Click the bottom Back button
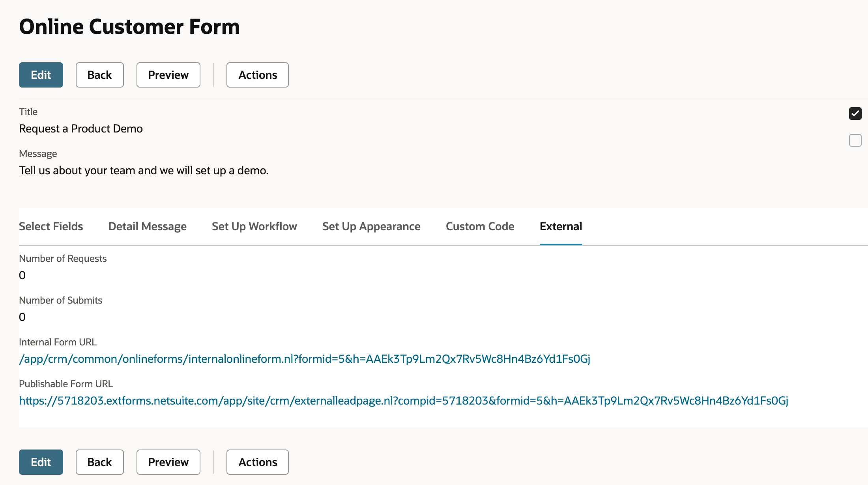The width and height of the screenshot is (868, 485). click(100, 462)
